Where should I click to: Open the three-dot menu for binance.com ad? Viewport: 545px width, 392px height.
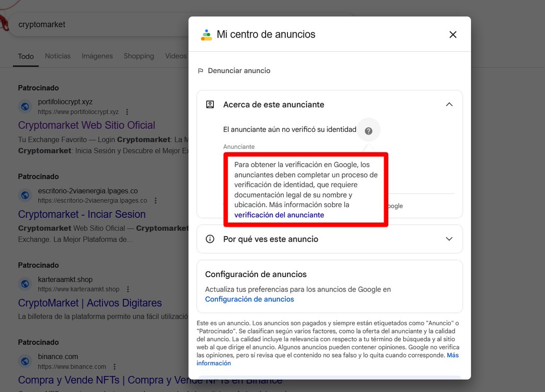coord(114,366)
